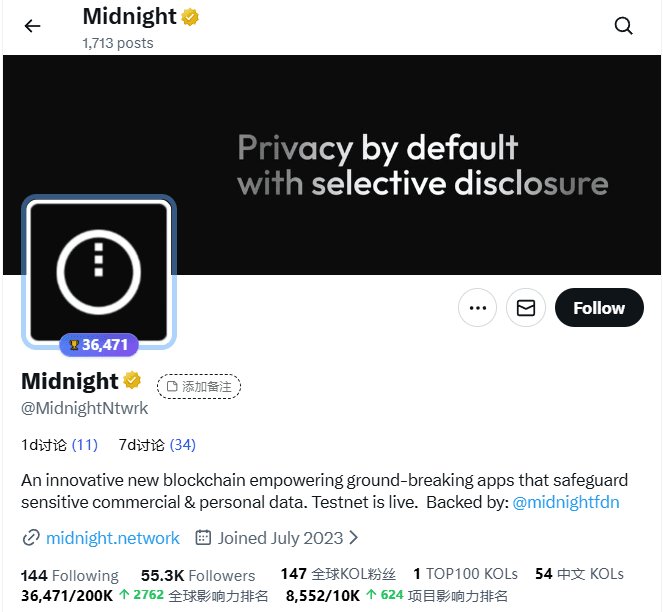Open the three-dot more options menu
The image size is (663, 612).
(477, 308)
